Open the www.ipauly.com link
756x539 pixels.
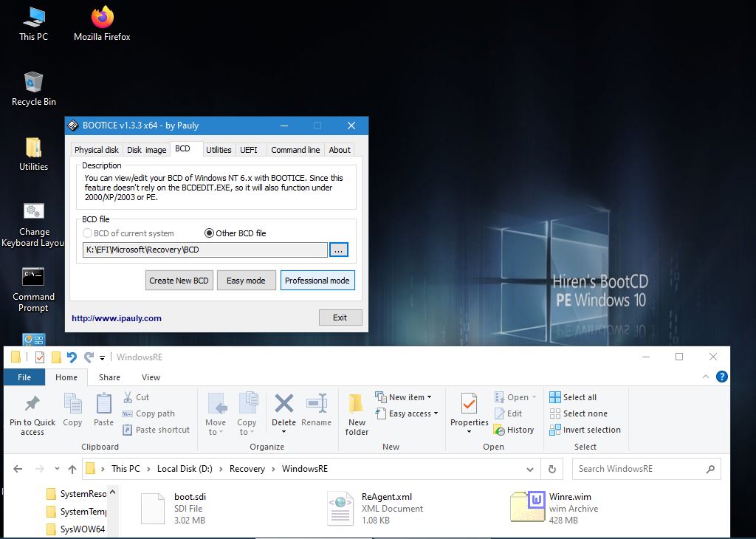pyautogui.click(x=117, y=318)
